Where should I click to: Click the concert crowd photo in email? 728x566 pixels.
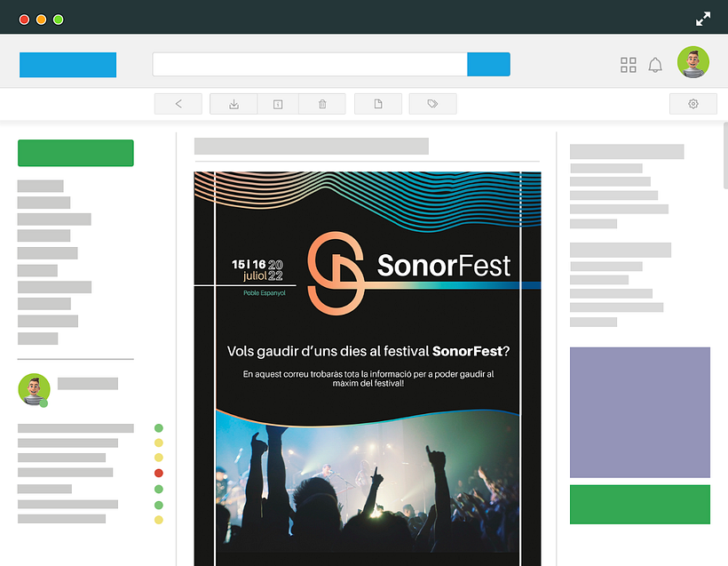tap(368, 482)
